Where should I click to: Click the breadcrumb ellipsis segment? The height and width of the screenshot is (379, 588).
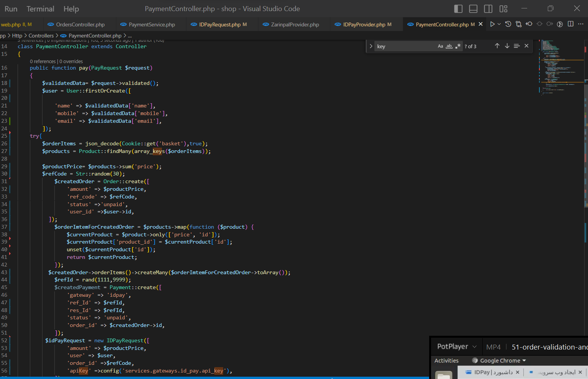click(x=130, y=36)
